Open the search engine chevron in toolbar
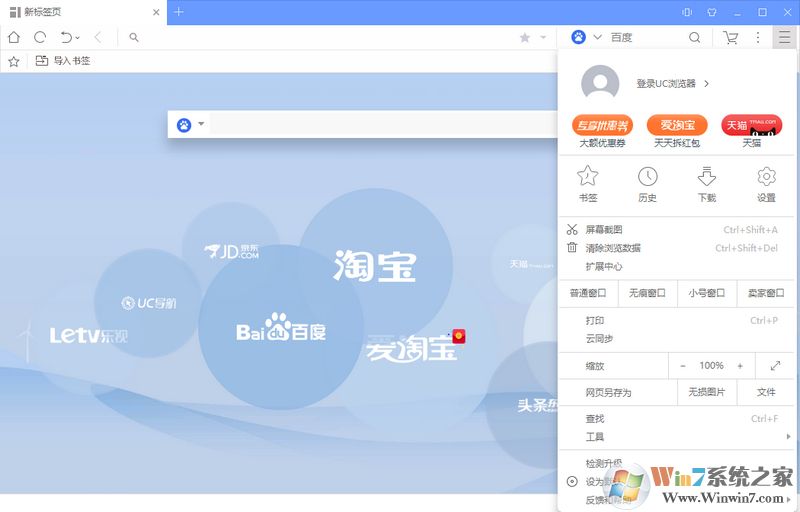Screen dimensions: 800x512 [x=597, y=37]
